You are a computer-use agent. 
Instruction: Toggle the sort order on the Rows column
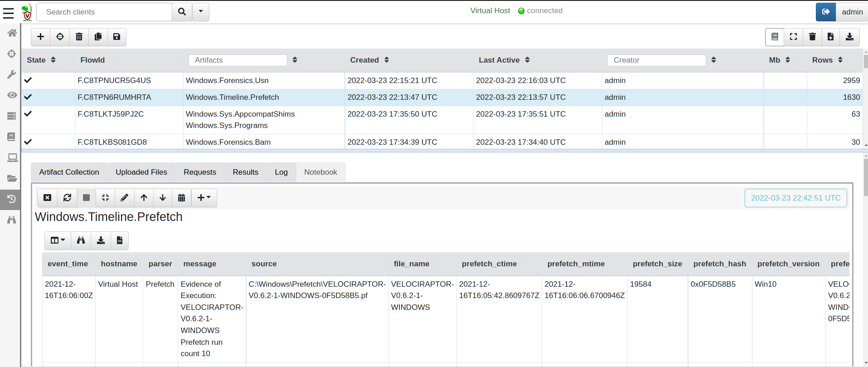[x=840, y=60]
